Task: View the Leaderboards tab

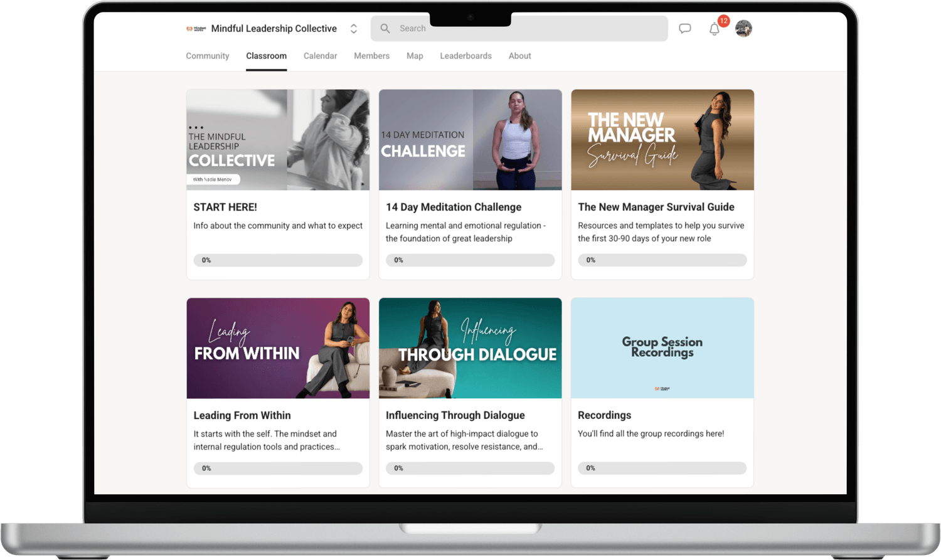Action: (466, 56)
